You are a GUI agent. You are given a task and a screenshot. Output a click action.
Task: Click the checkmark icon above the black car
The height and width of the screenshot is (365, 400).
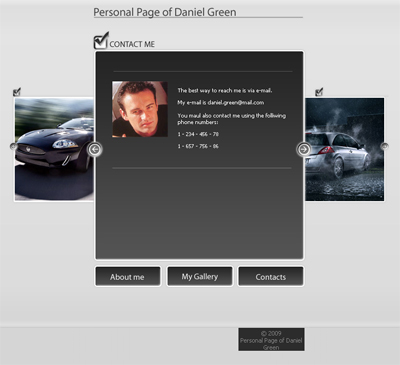tap(17, 92)
